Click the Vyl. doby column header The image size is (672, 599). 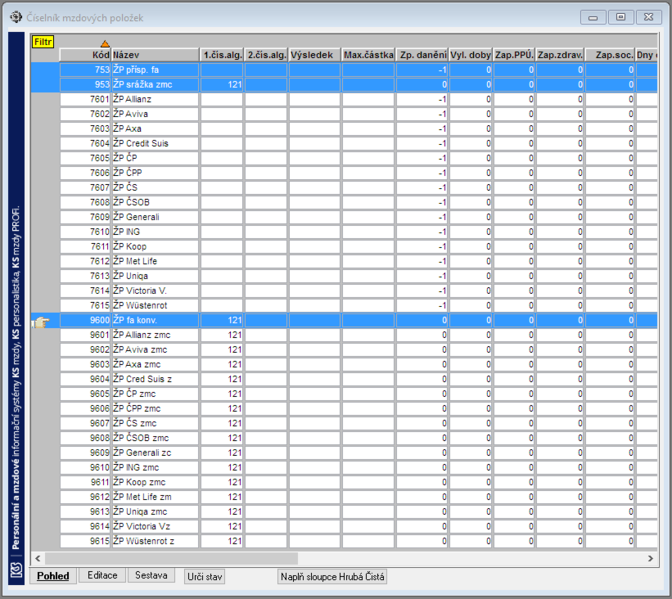(471, 55)
